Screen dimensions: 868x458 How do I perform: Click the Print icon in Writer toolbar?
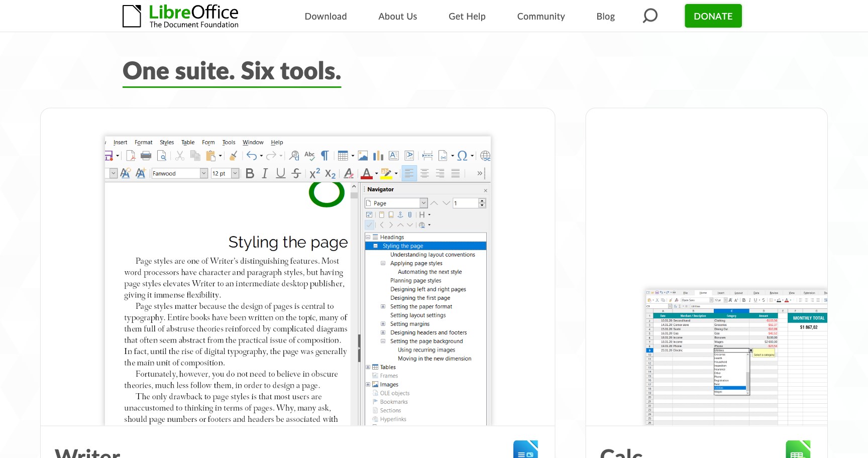coord(146,156)
